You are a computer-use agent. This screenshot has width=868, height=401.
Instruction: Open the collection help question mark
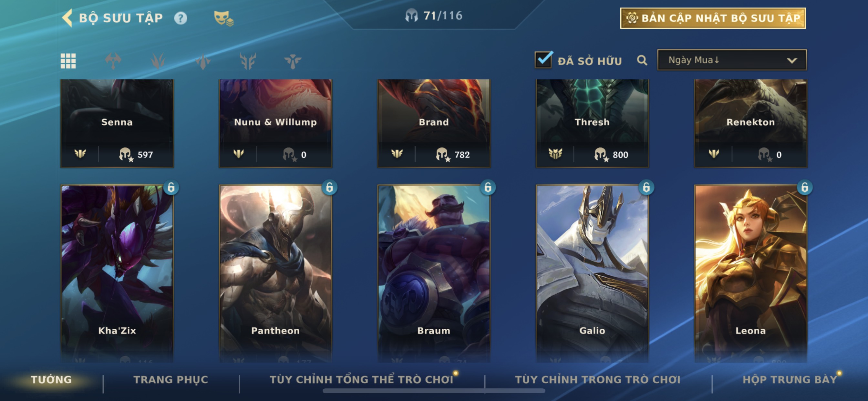181,18
